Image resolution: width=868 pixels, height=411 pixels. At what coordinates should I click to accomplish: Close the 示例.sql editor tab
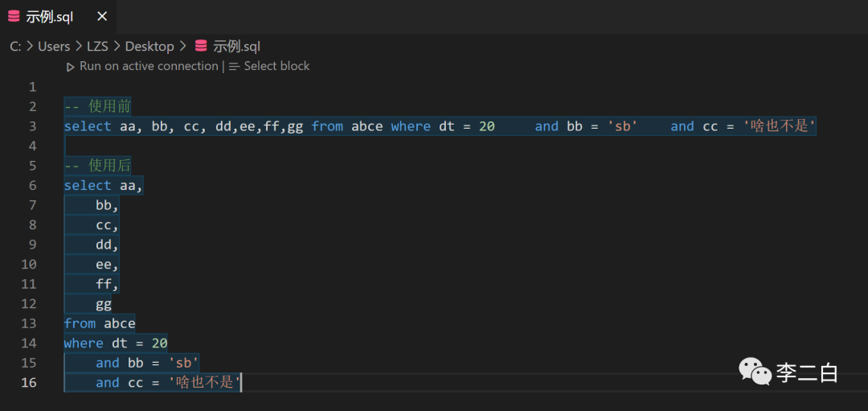pyautogui.click(x=102, y=16)
